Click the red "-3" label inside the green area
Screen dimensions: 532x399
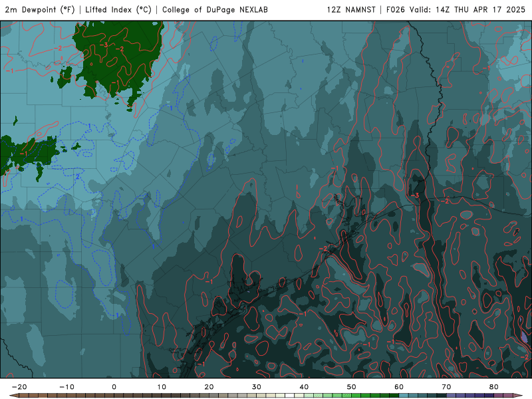tap(104, 45)
